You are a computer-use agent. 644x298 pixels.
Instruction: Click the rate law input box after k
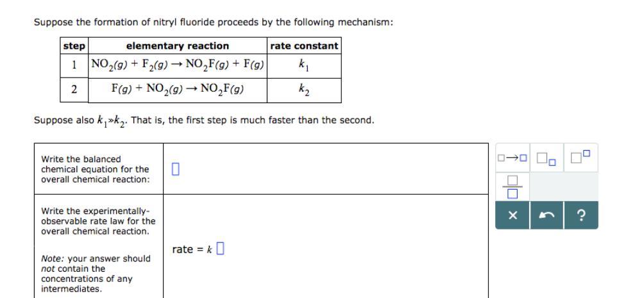[221, 249]
